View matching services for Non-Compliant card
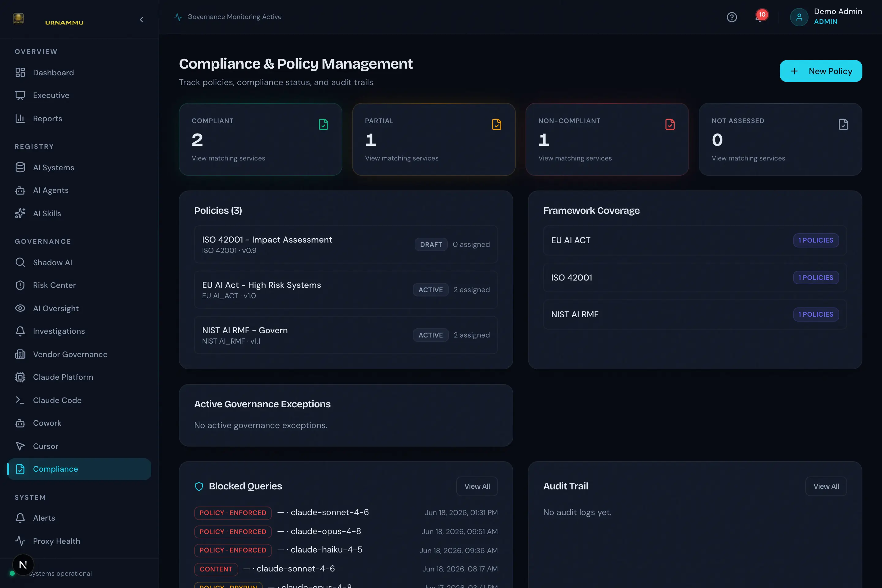The width and height of the screenshot is (882, 588). 575,158
